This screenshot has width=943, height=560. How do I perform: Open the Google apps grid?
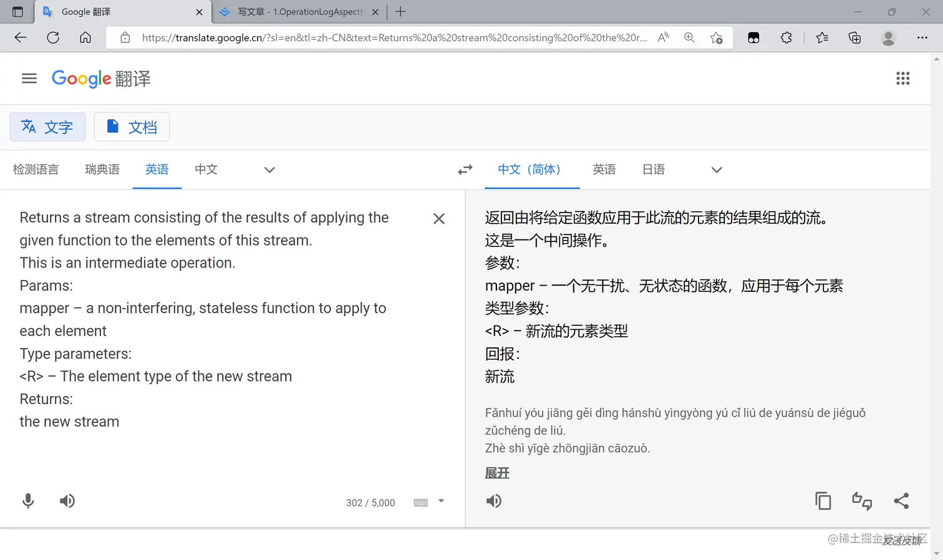902,79
